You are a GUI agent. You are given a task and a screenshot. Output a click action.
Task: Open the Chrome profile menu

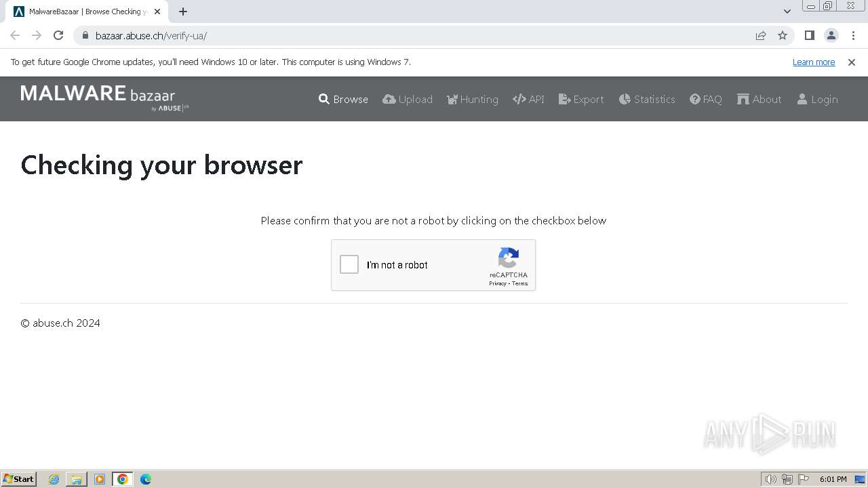coord(831,35)
